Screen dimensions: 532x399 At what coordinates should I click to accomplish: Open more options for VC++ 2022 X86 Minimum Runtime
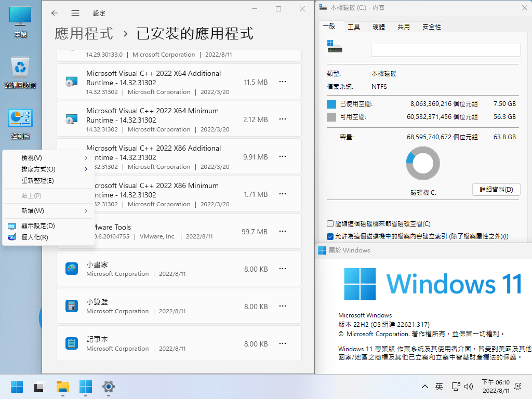[283, 194]
